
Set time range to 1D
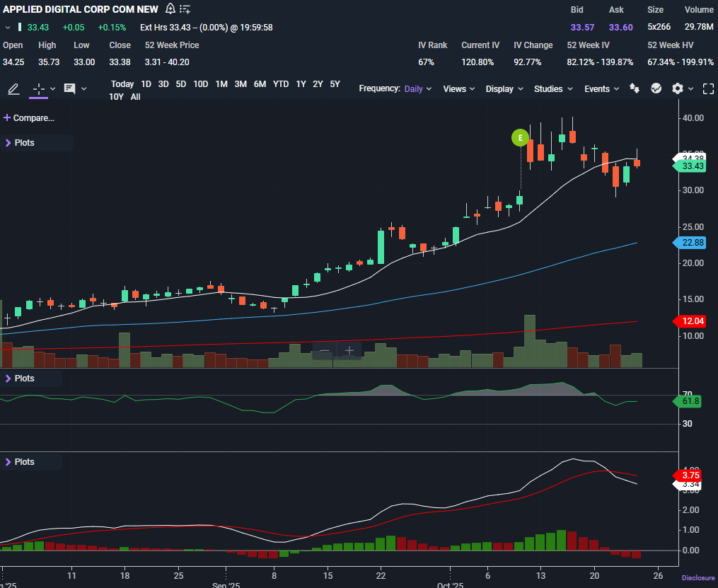pyautogui.click(x=146, y=83)
